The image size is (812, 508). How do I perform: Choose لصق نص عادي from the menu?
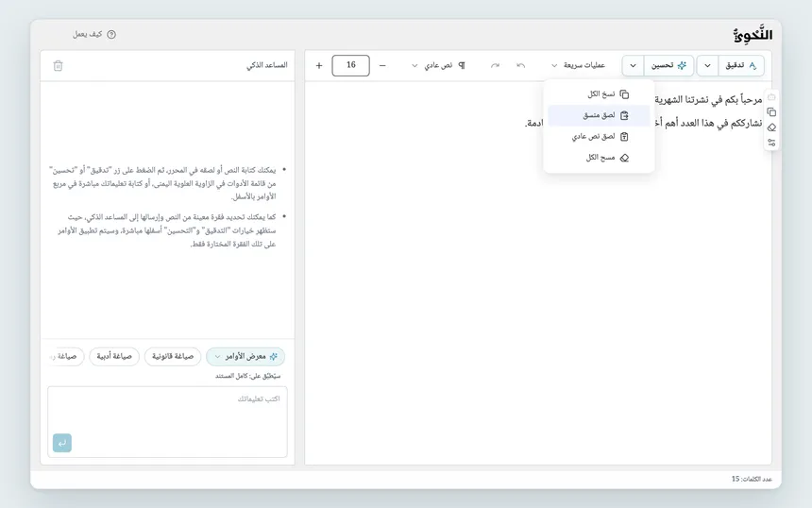point(600,137)
